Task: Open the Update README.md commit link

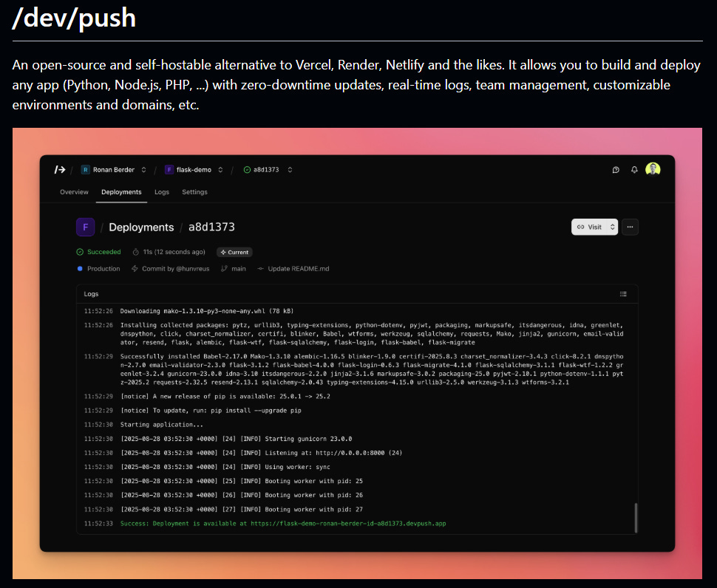Action: (299, 269)
